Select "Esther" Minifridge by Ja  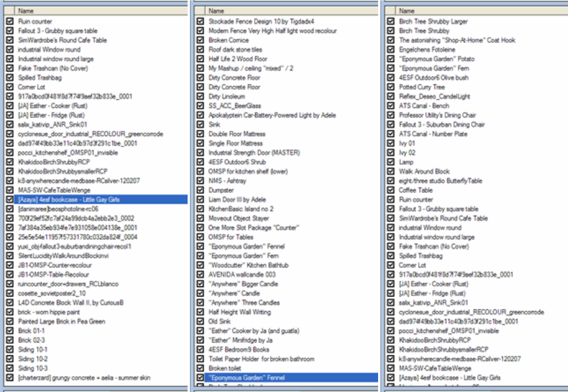[241, 340]
